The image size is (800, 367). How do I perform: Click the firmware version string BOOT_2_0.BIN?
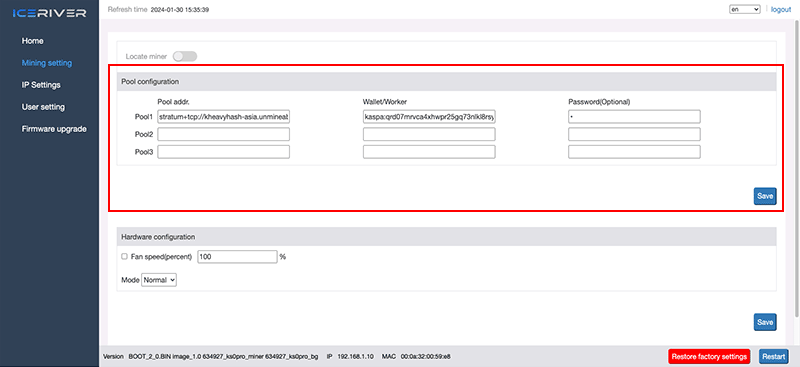(223, 356)
